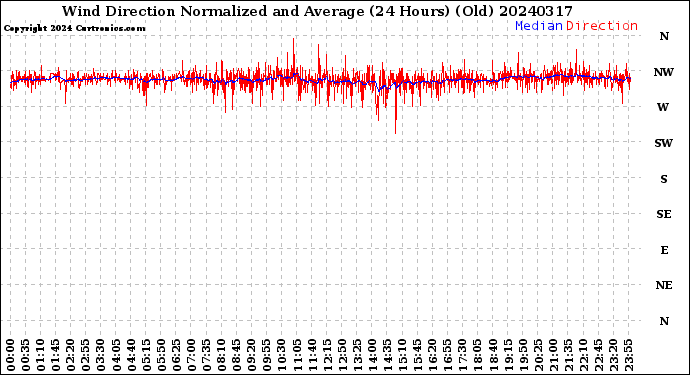Screen dimensions: 690x375
Task: Click the 05:50 time label
Action: coord(161,355)
